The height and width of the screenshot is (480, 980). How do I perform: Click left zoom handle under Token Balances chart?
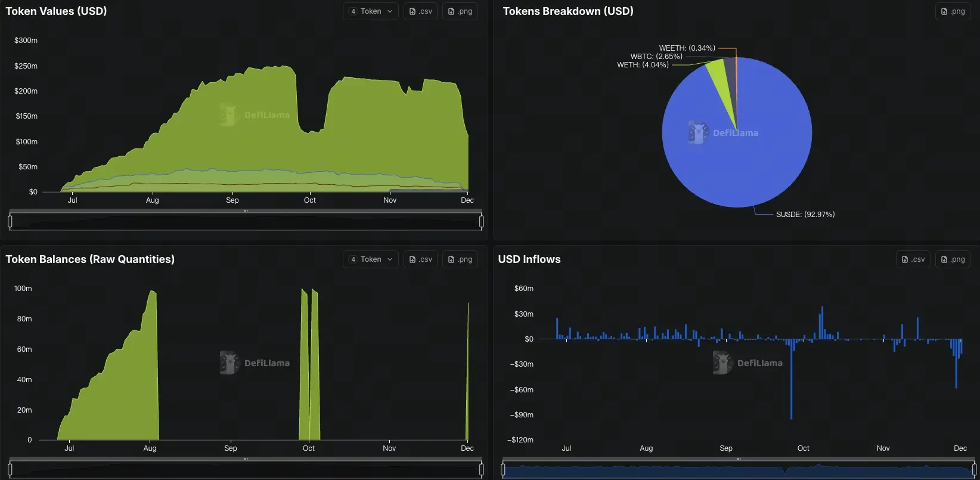[10, 470]
